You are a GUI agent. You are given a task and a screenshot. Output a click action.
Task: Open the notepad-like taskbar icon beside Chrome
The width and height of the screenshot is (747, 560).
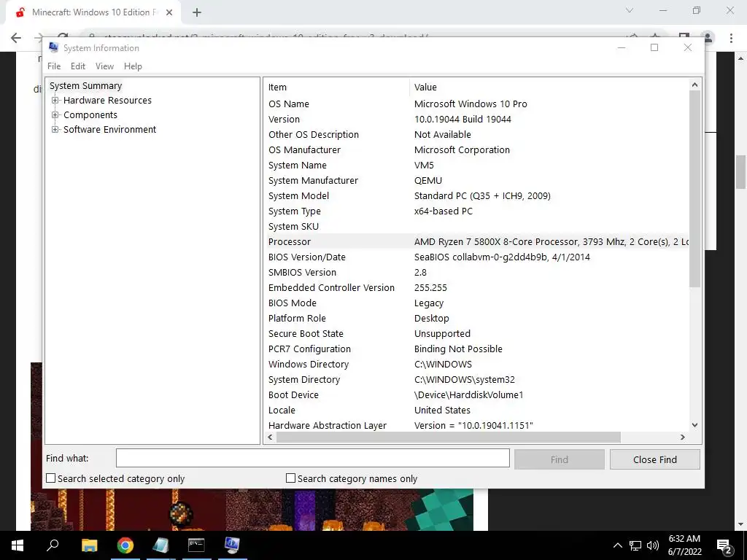click(160, 545)
